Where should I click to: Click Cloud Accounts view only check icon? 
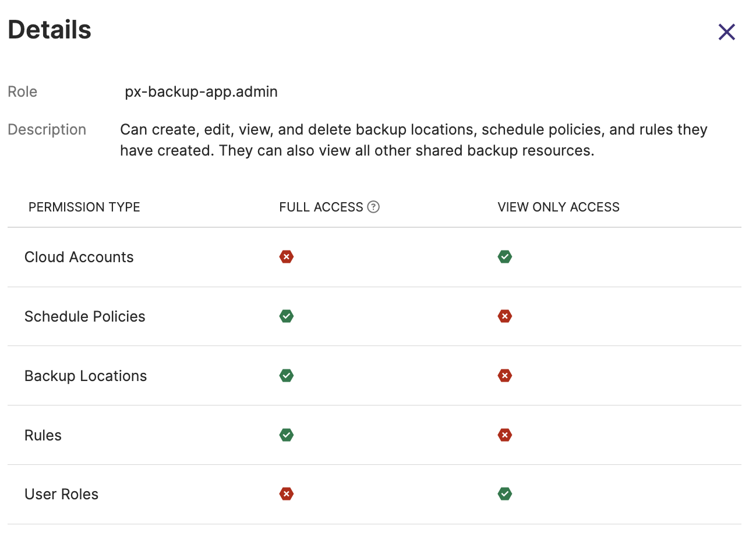504,257
